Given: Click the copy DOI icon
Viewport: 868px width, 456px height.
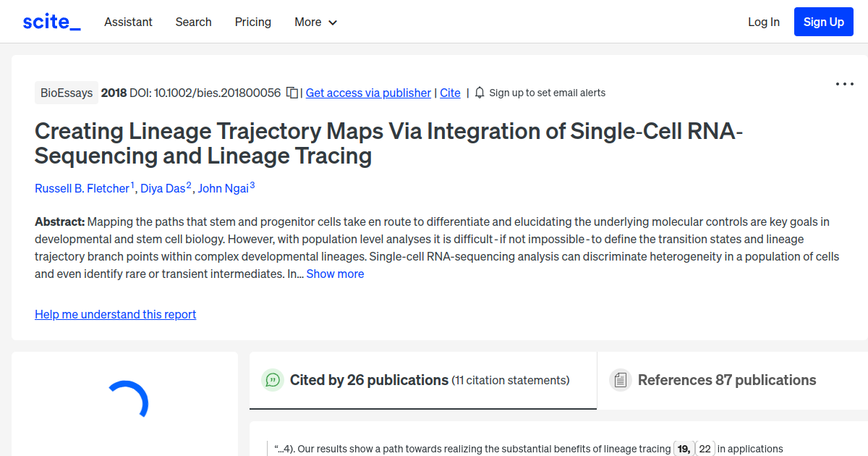Looking at the screenshot, I should 292,93.
